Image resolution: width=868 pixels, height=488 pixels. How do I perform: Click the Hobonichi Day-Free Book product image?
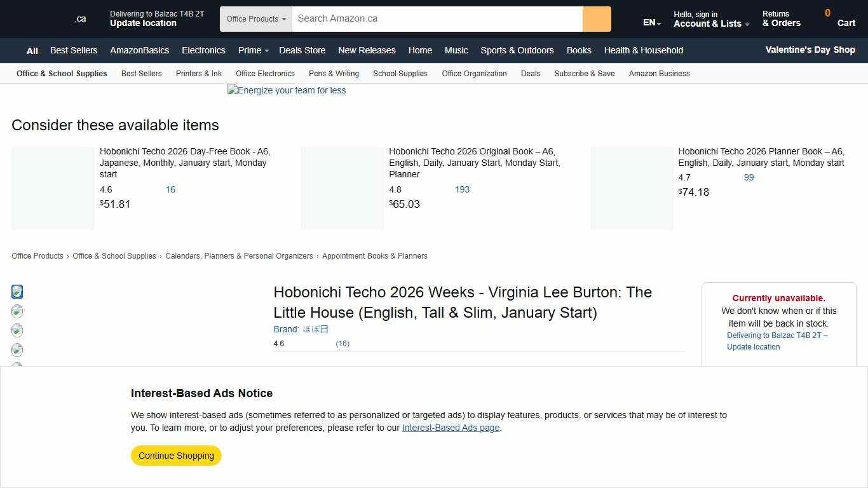tap(53, 188)
